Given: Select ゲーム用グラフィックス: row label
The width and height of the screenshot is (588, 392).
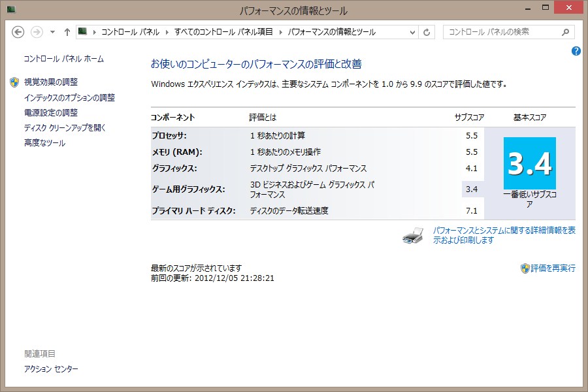Looking at the screenshot, I should (x=188, y=189).
